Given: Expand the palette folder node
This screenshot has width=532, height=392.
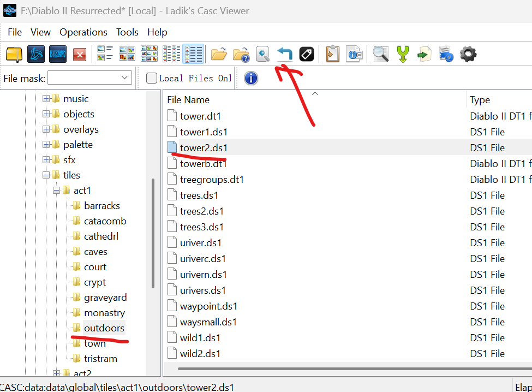Looking at the screenshot, I should pyautogui.click(x=46, y=145).
